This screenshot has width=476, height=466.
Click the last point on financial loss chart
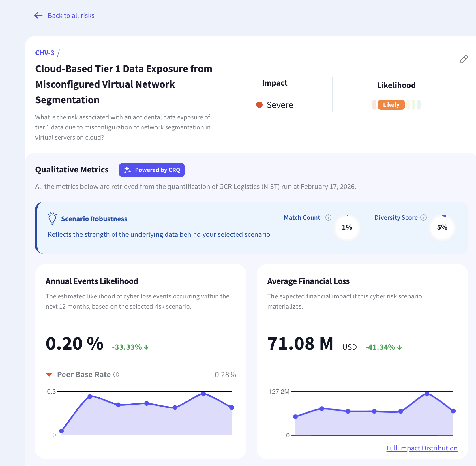[453, 411]
